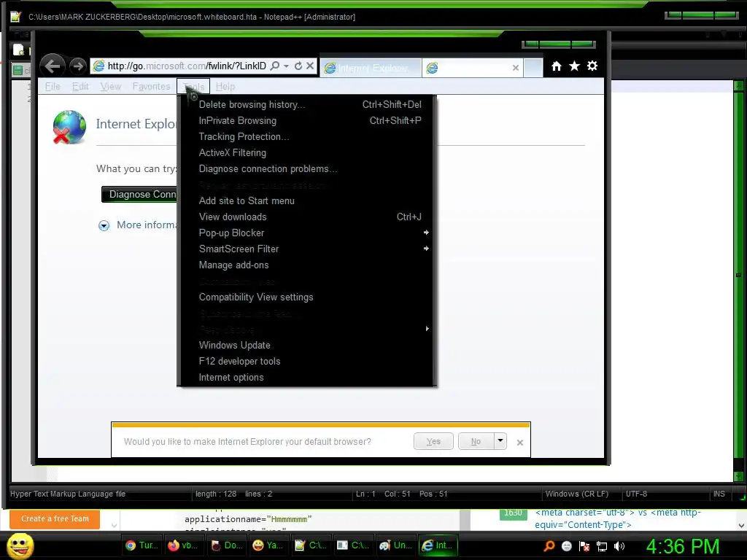The image size is (747, 560).
Task: Open Tracking Protection menu entry
Action: pos(307,136)
